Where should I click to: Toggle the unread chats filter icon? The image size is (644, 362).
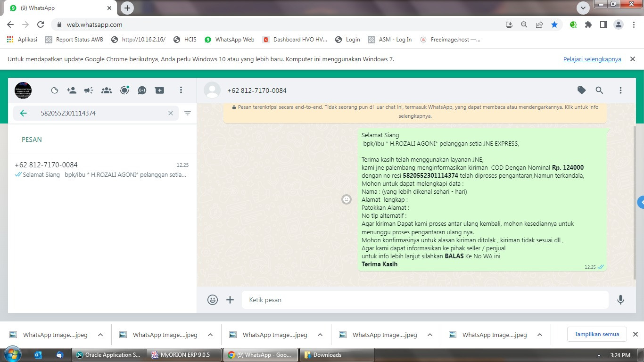point(188,113)
